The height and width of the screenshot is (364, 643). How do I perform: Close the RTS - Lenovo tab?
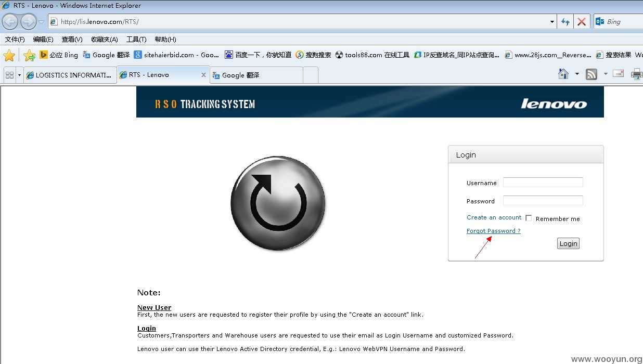(203, 75)
